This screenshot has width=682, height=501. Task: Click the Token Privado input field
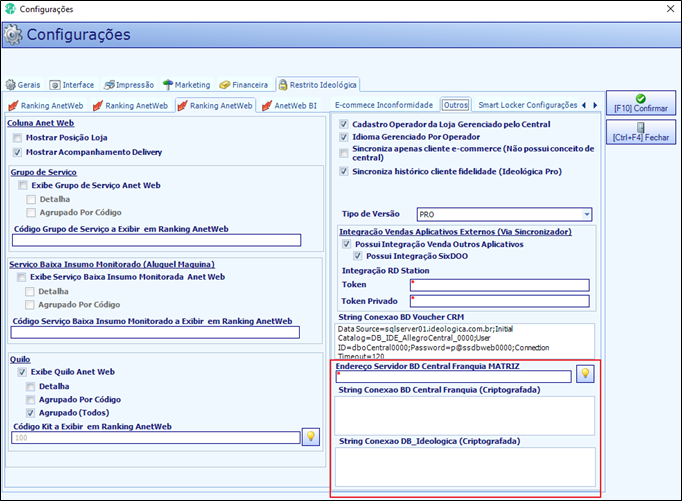point(500,301)
